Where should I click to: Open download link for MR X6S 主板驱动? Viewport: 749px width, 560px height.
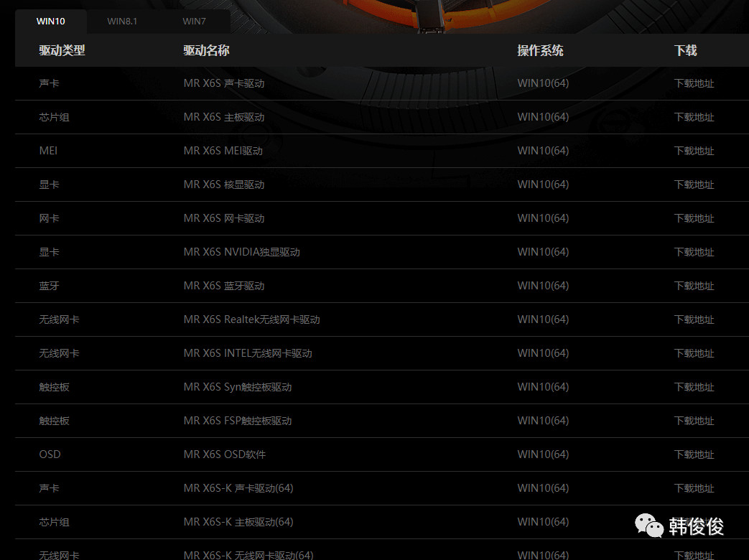694,118
